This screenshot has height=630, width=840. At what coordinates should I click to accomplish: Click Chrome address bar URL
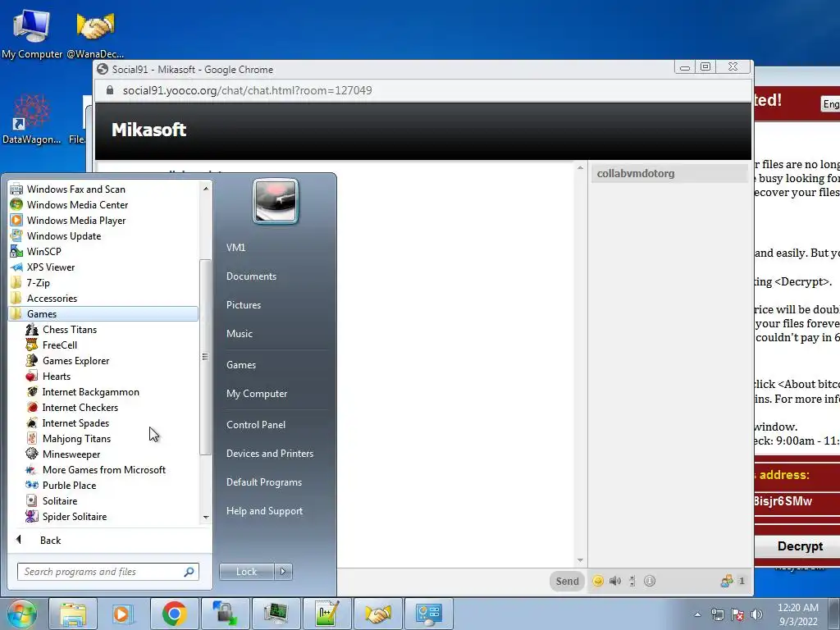coord(247,90)
